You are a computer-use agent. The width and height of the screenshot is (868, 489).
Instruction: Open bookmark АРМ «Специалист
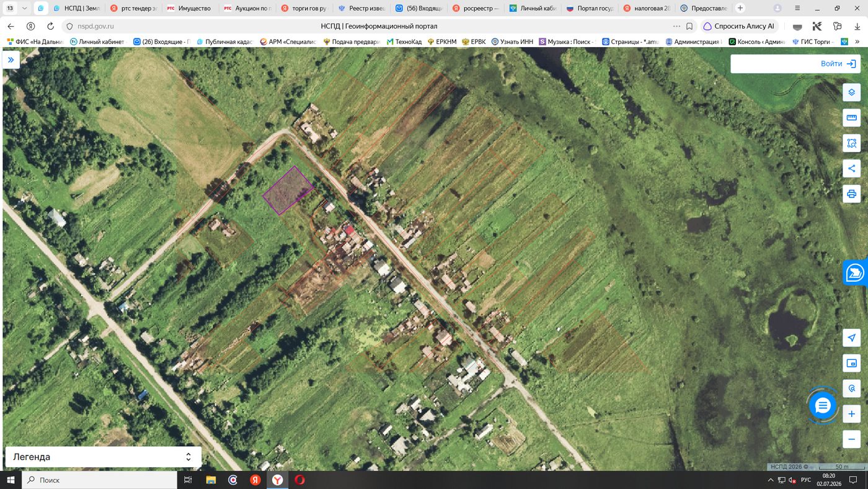tap(288, 42)
